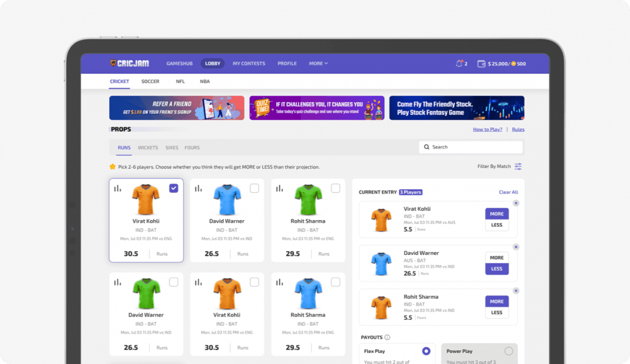Open stats chart on blue-jersey Rohit Sharma card

pyautogui.click(x=280, y=282)
